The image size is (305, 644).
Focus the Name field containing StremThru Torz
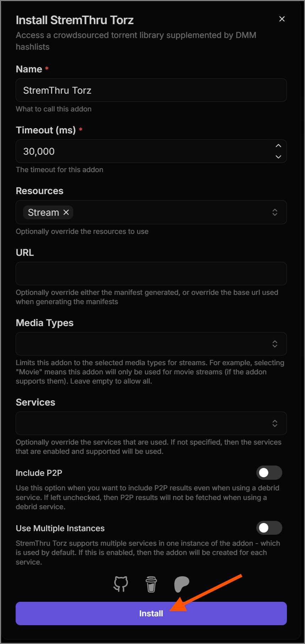pos(151,90)
